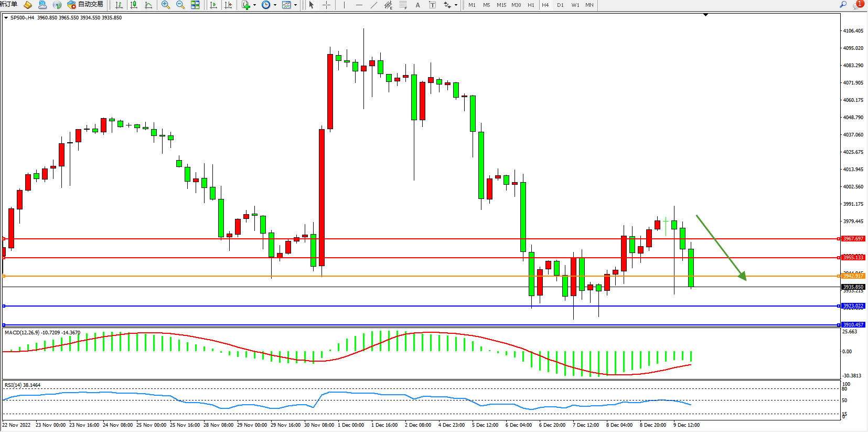Select the crosshair cursor tool
Screen dimensions: 868x432
(326, 5)
